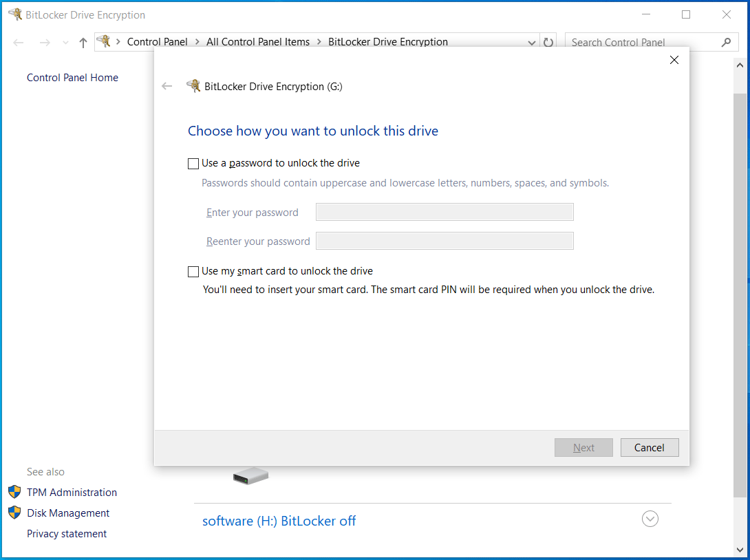Expand the chevron after Control Panel breadcrumb
Screen dimensions: 750x560
coord(197,42)
